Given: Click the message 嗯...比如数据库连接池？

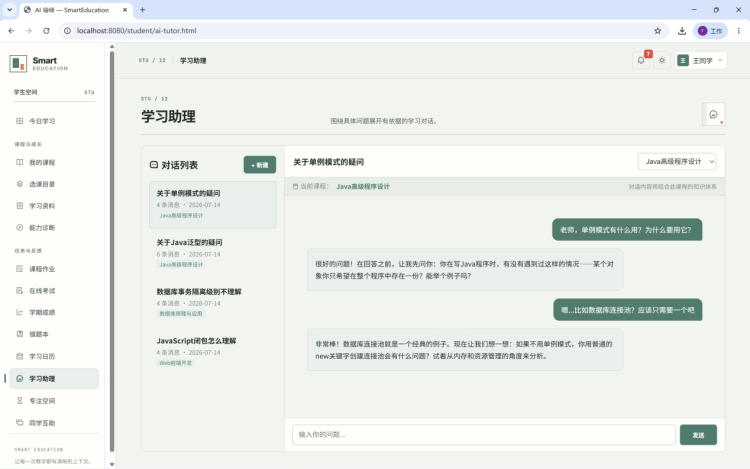Looking at the screenshot, I should pyautogui.click(x=628, y=310).
